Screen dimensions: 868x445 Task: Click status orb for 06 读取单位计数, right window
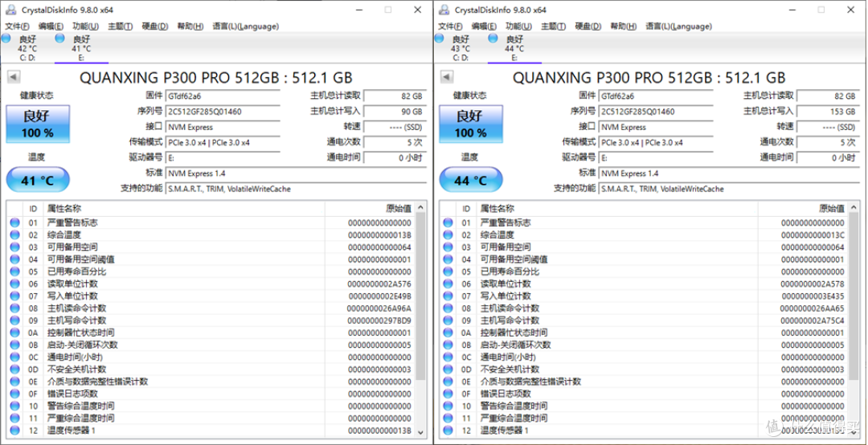[448, 284]
